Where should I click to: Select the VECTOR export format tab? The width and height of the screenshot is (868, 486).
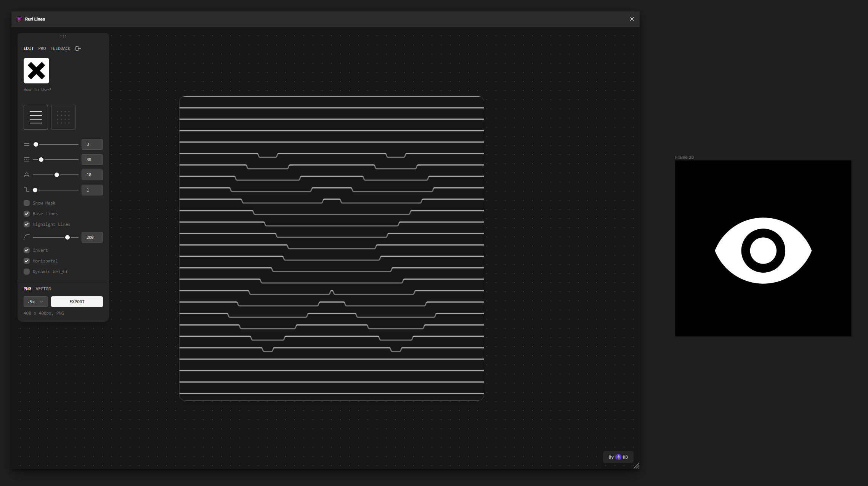coord(43,289)
